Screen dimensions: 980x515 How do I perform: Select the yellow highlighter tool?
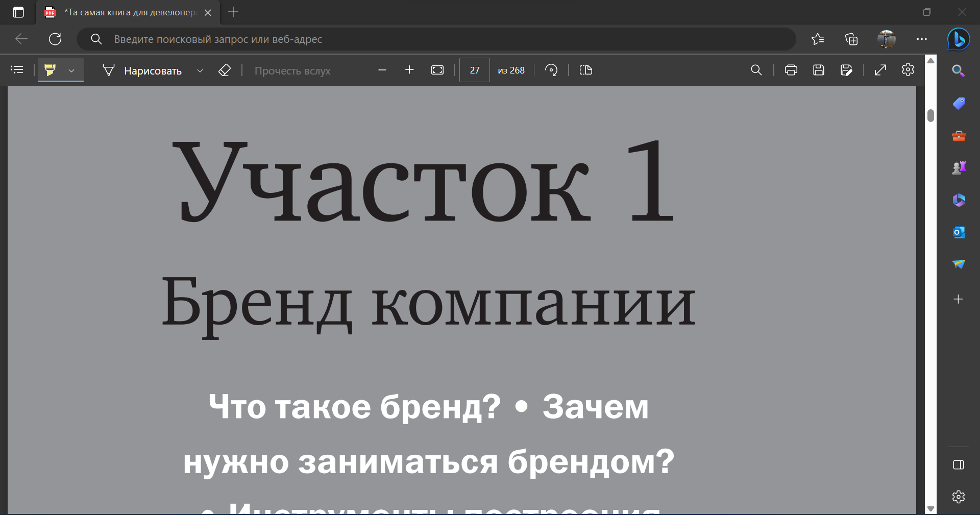click(x=50, y=70)
